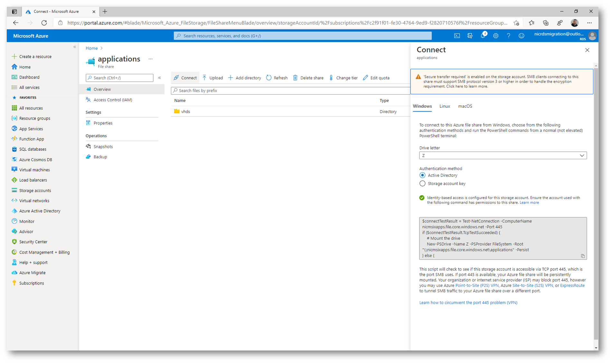Open the notifications bell

[x=483, y=35]
